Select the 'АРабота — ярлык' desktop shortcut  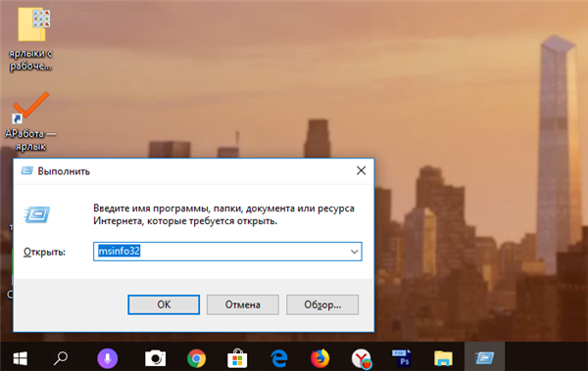click(x=30, y=121)
